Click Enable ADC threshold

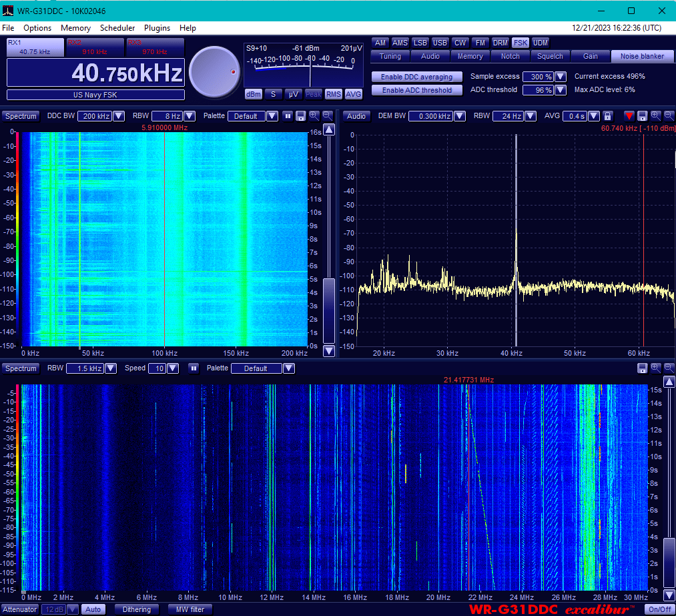(417, 90)
